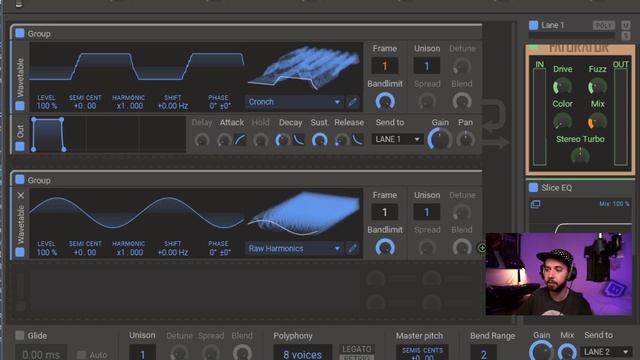
Task: Click the LEGATO button
Action: click(356, 349)
